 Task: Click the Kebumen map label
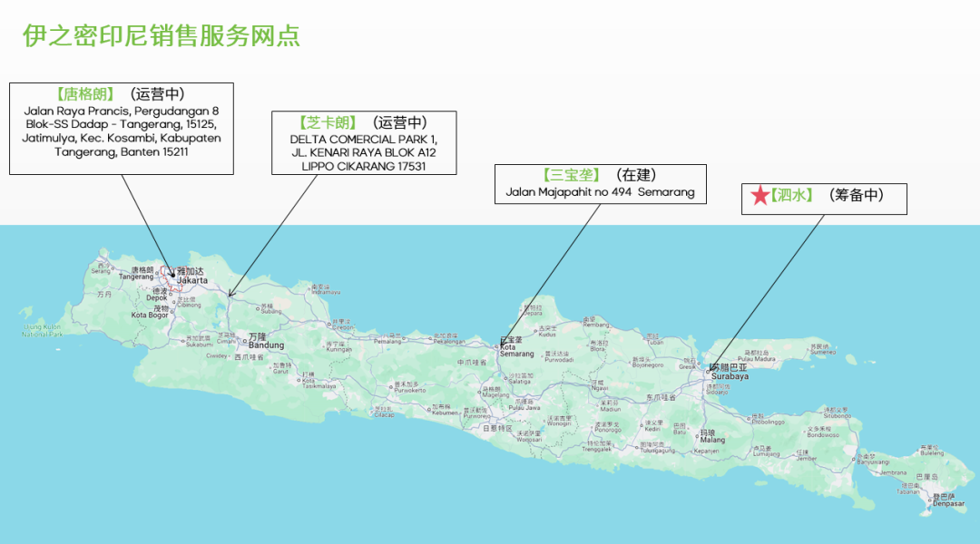[445, 413]
